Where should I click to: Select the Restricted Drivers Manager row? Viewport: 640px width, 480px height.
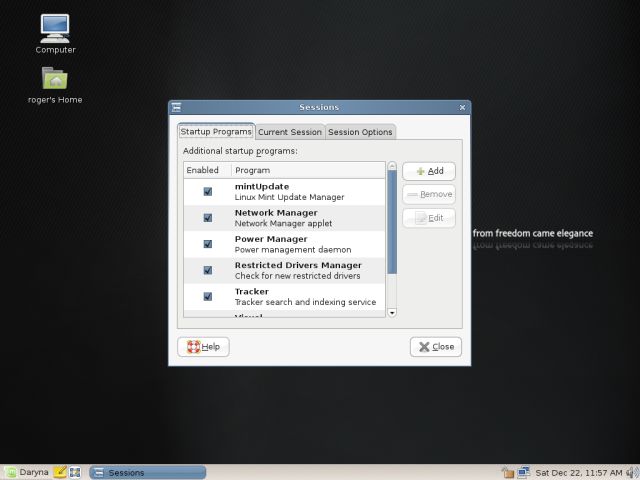(284, 270)
